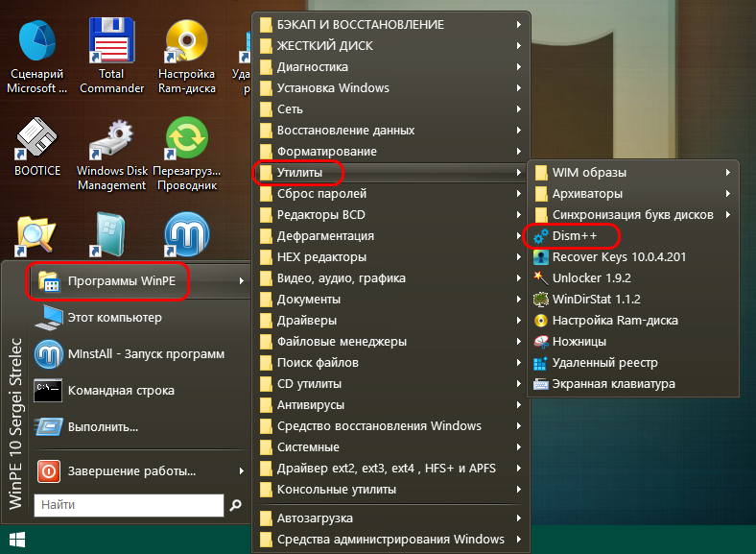The height and width of the screenshot is (554, 756).
Task: Expand Поиск файлов submenu arrow
Action: tap(519, 363)
